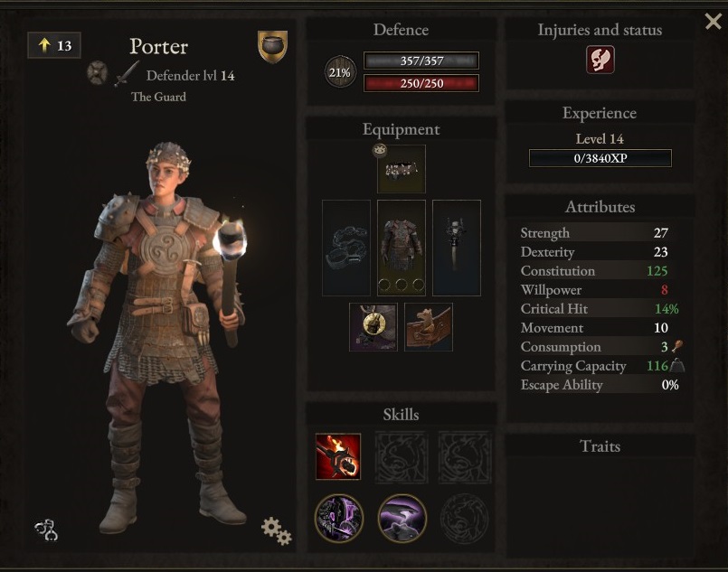Close the Porter character sheet
This screenshot has width=728, height=572.
(x=714, y=22)
